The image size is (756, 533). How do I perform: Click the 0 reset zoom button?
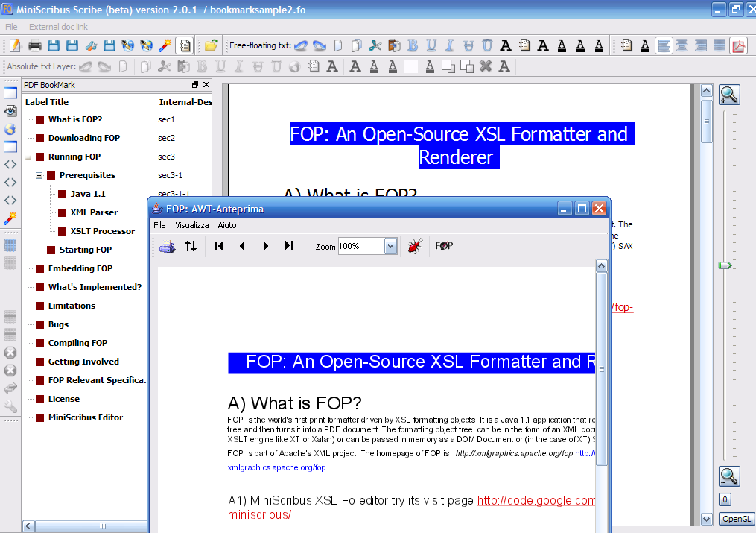coord(725,499)
